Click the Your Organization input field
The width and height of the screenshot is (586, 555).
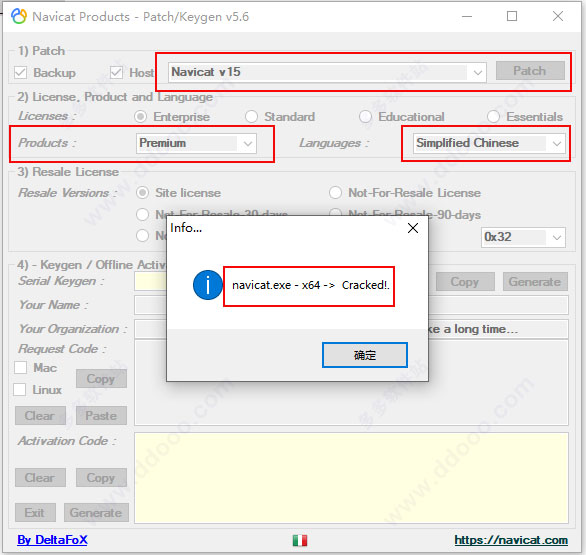[150, 329]
